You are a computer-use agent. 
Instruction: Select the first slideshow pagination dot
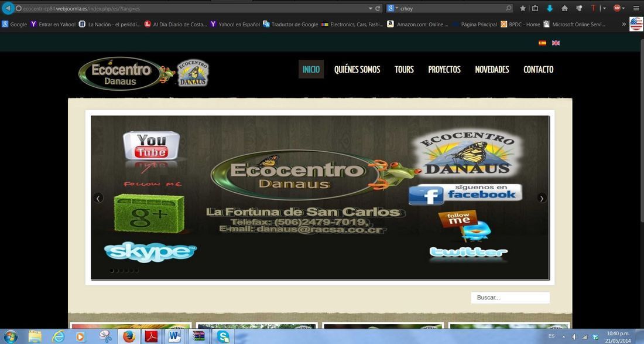click(x=112, y=271)
